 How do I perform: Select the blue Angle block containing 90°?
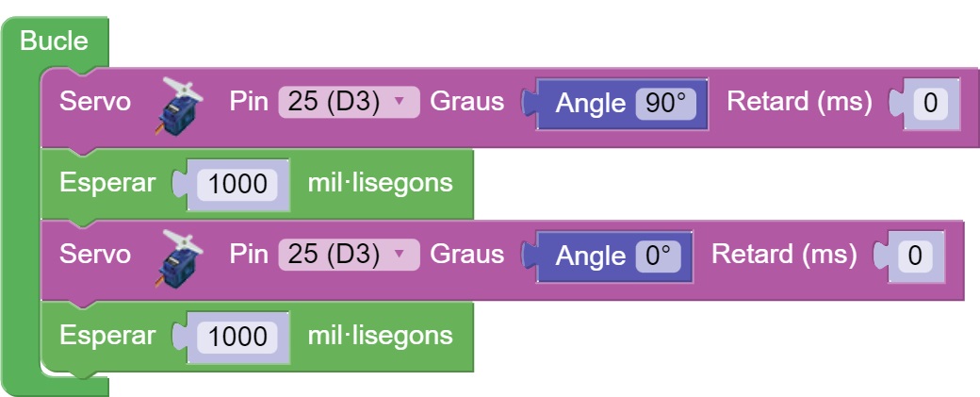click(x=590, y=104)
